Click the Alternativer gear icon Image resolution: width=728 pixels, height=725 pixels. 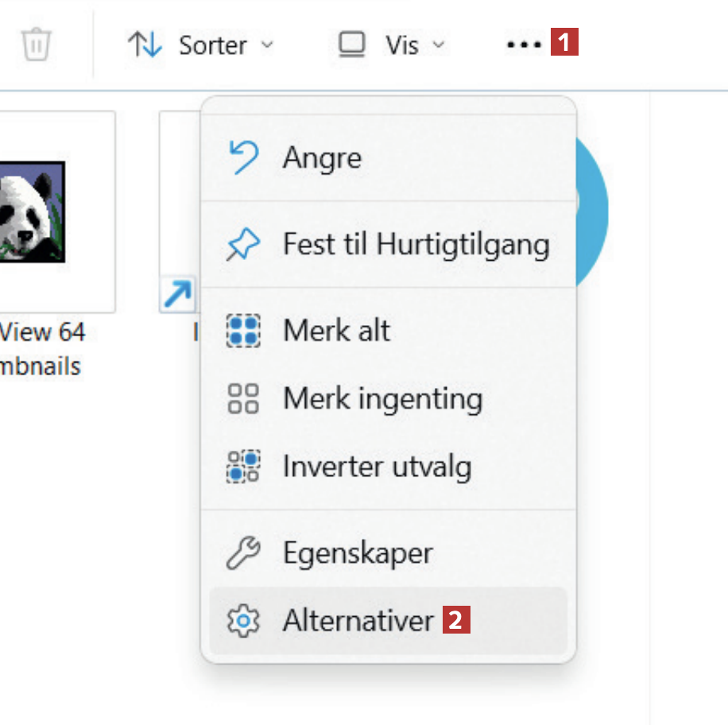pyautogui.click(x=243, y=621)
